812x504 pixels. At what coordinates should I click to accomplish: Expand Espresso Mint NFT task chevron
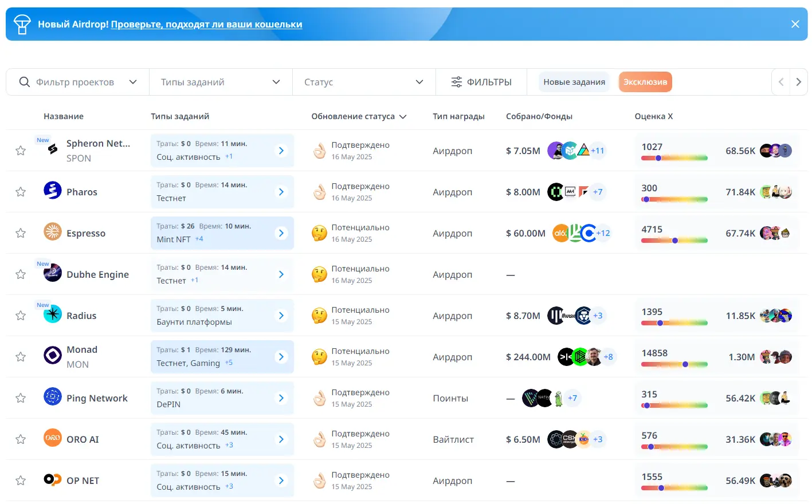(281, 233)
